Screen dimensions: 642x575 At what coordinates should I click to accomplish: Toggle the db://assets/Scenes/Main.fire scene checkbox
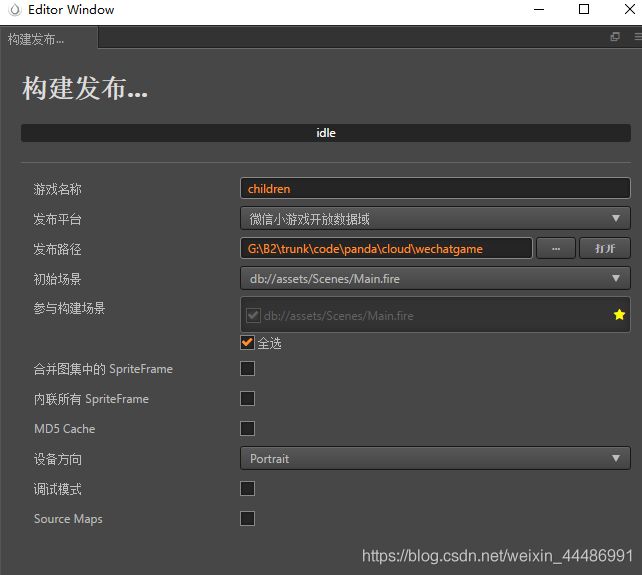[x=253, y=315]
